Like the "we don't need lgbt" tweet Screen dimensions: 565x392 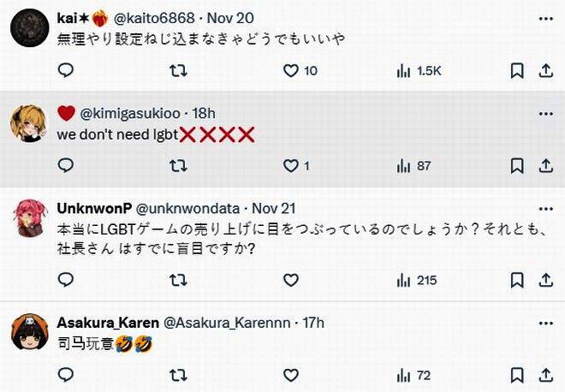pyautogui.click(x=291, y=165)
